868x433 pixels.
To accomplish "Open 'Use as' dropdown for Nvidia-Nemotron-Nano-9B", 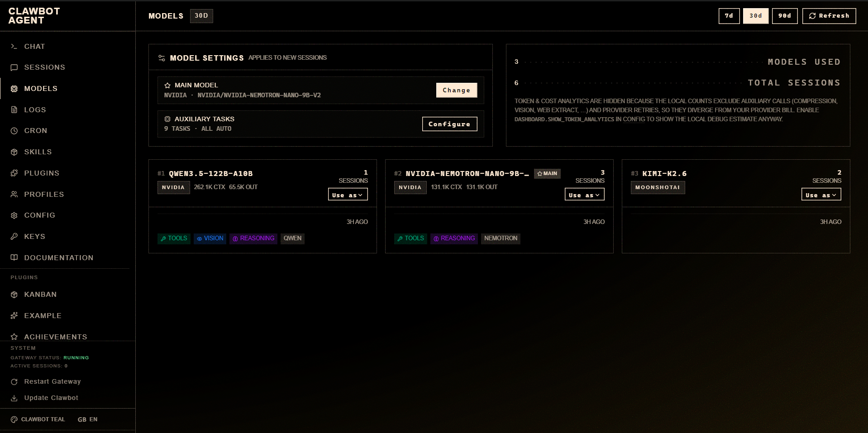I will (x=584, y=195).
